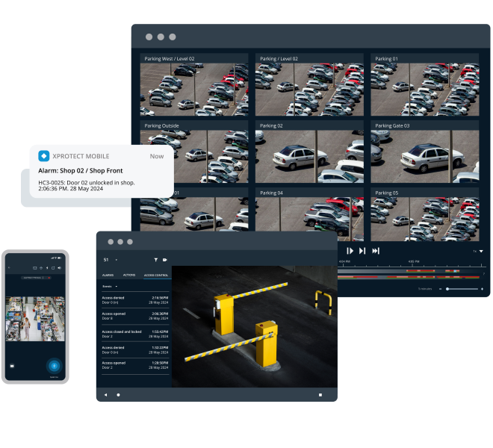Switch to the Alarms tab
Viewport: 493px width, 448px height.
click(x=108, y=275)
